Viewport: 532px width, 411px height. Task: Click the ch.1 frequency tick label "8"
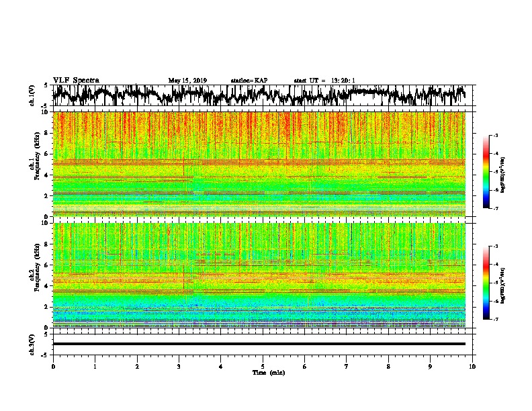46,133
